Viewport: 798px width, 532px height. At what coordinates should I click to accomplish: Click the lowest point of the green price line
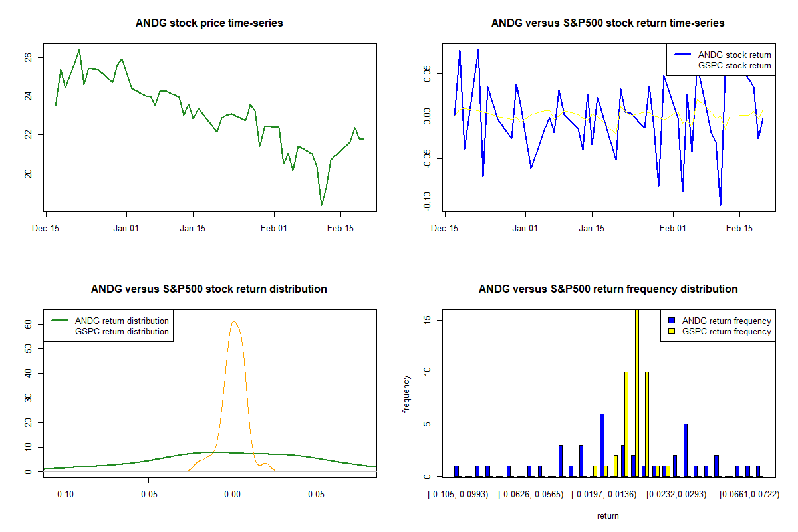[x=322, y=205]
